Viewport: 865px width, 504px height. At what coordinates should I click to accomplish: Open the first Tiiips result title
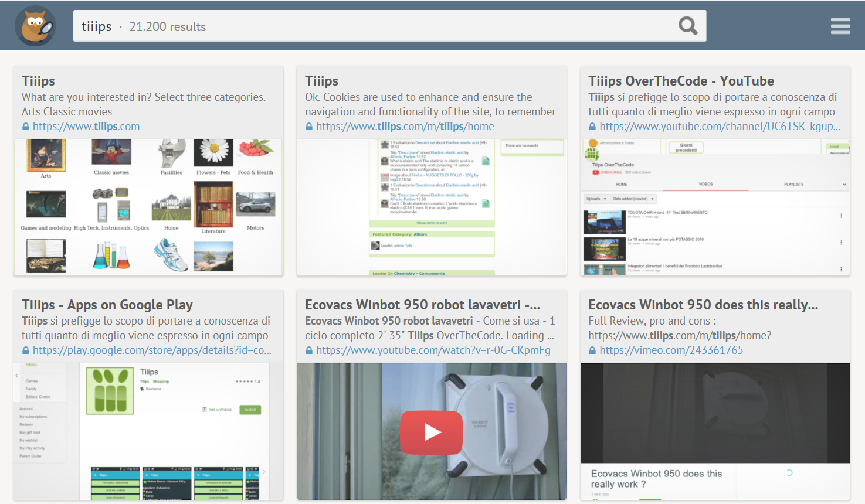[x=38, y=81]
